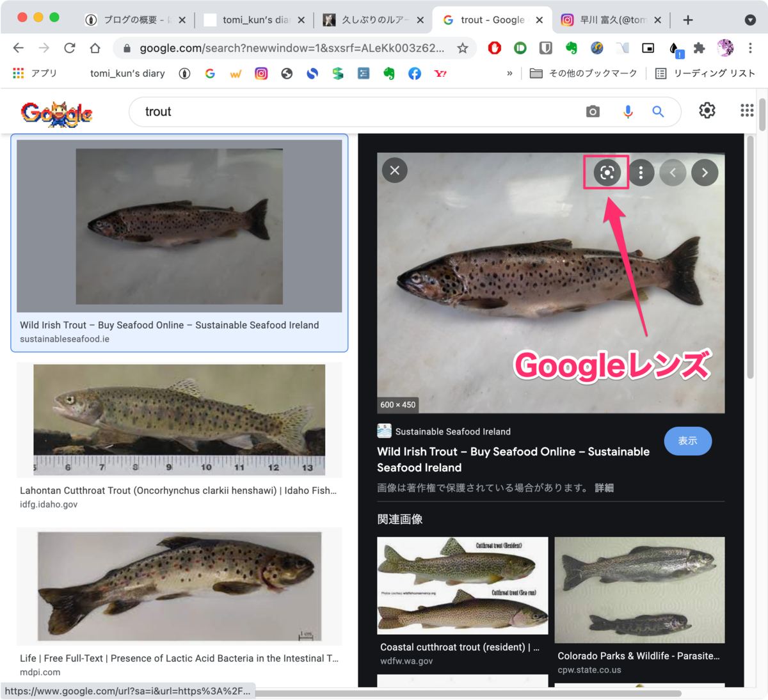Click the sustainableseafood.ie source text
The width and height of the screenshot is (768, 700).
(x=65, y=339)
